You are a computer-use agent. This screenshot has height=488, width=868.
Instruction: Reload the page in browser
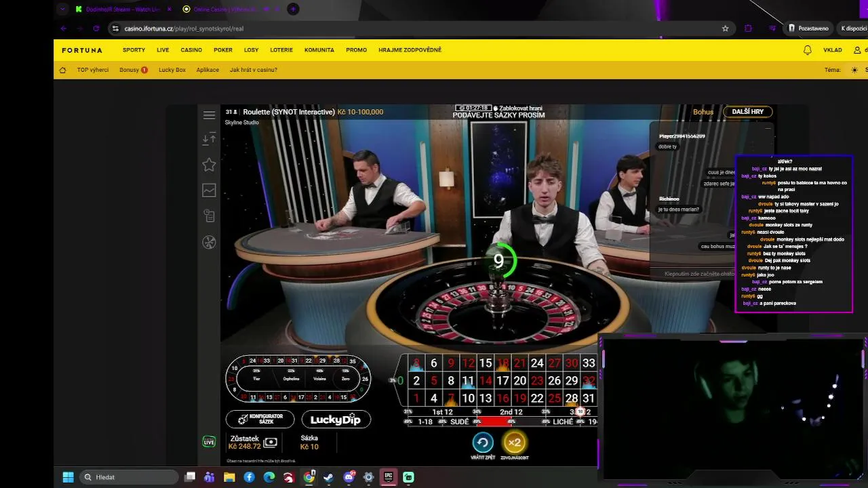(96, 28)
